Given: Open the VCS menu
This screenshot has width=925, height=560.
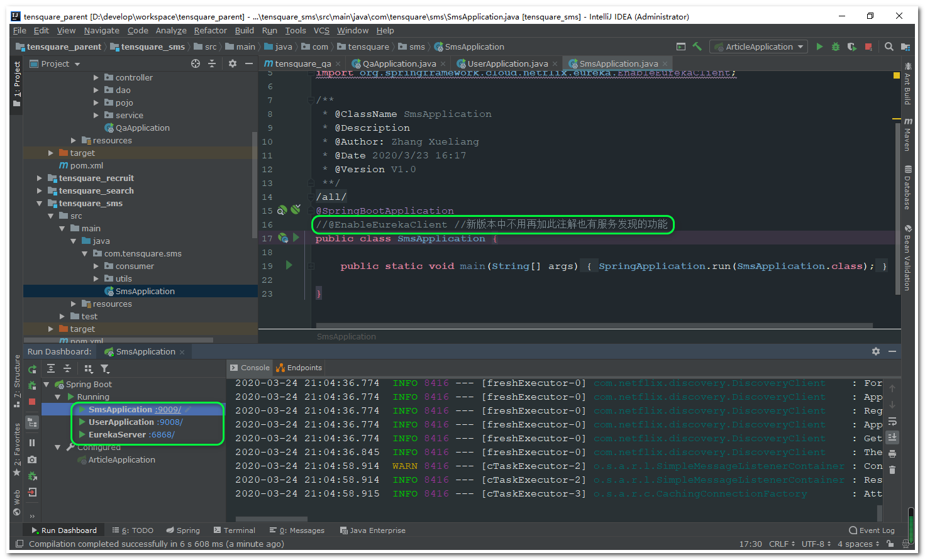Looking at the screenshot, I should click(321, 30).
